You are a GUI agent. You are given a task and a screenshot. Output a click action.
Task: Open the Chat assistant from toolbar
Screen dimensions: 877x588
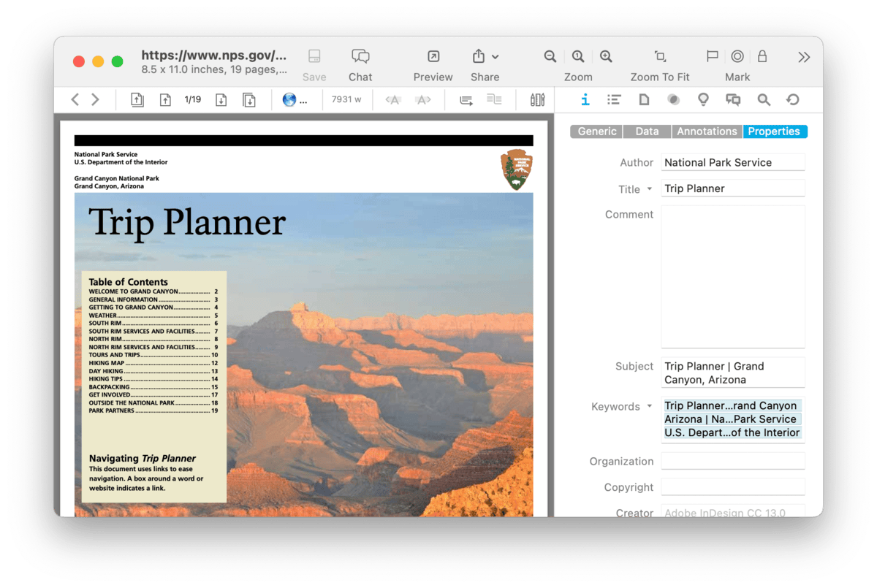[x=360, y=57]
